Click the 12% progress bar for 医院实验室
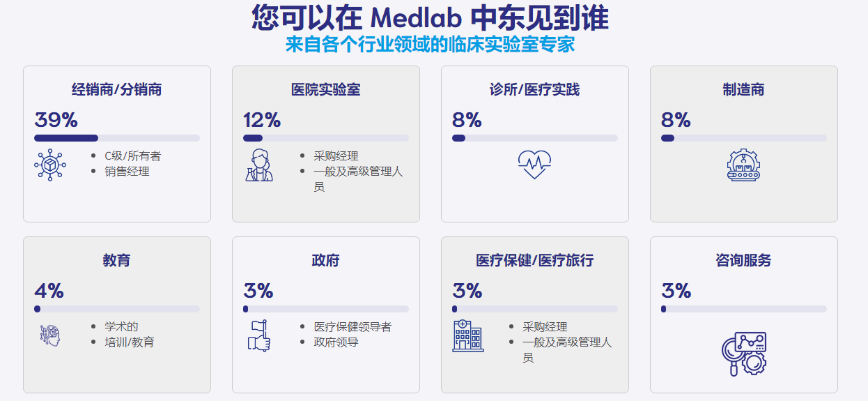Image resolution: width=868 pixels, height=401 pixels. (x=326, y=138)
